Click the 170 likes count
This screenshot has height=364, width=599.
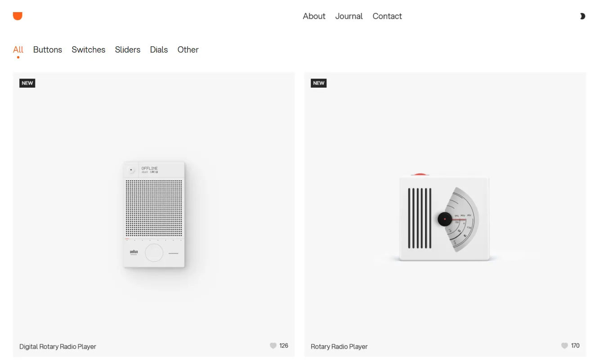click(x=575, y=346)
